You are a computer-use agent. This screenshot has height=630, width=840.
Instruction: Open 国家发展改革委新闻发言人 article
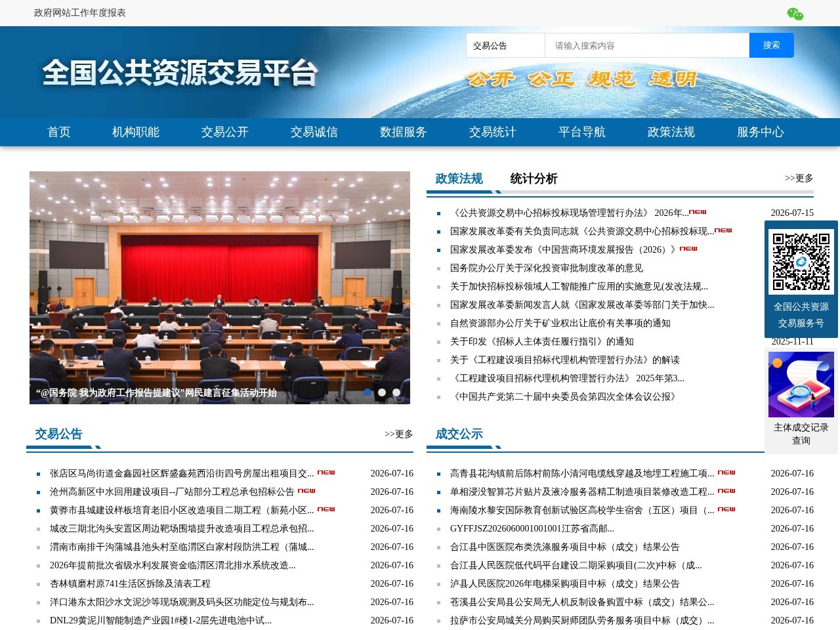582,304
